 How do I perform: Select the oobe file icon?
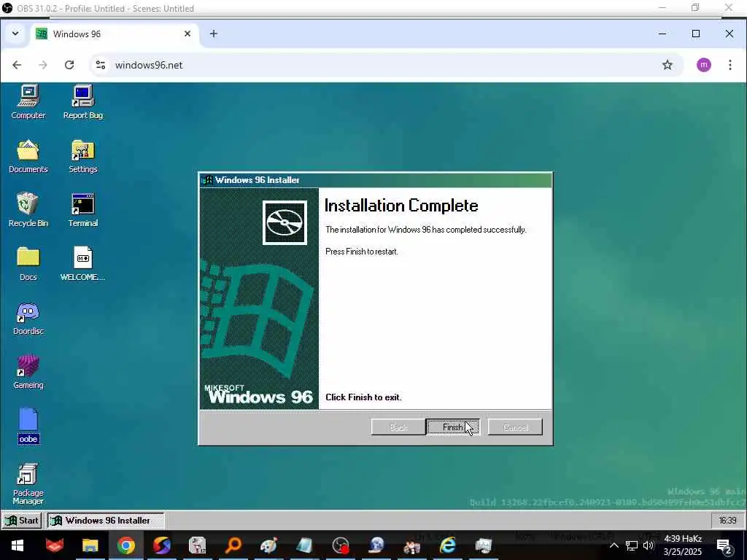(28, 426)
